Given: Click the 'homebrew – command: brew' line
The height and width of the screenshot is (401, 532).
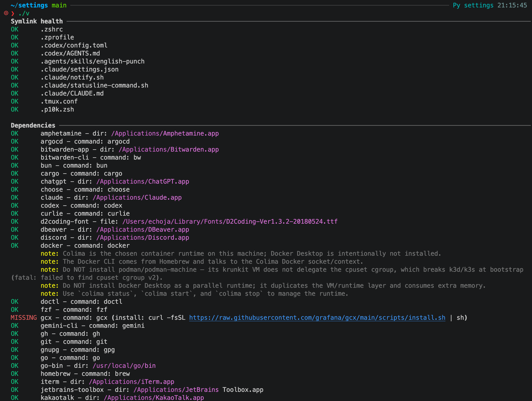Looking at the screenshot, I should [x=85, y=374].
